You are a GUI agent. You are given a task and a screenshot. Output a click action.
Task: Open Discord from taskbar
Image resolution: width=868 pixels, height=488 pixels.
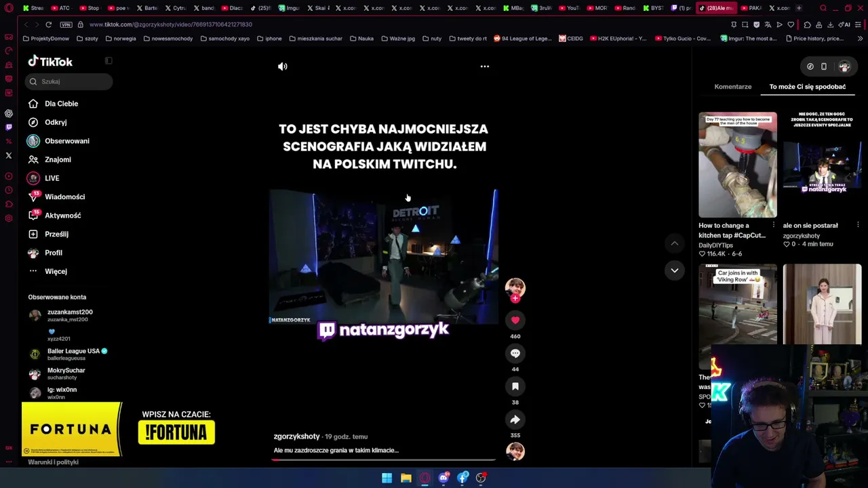pyautogui.click(x=443, y=478)
